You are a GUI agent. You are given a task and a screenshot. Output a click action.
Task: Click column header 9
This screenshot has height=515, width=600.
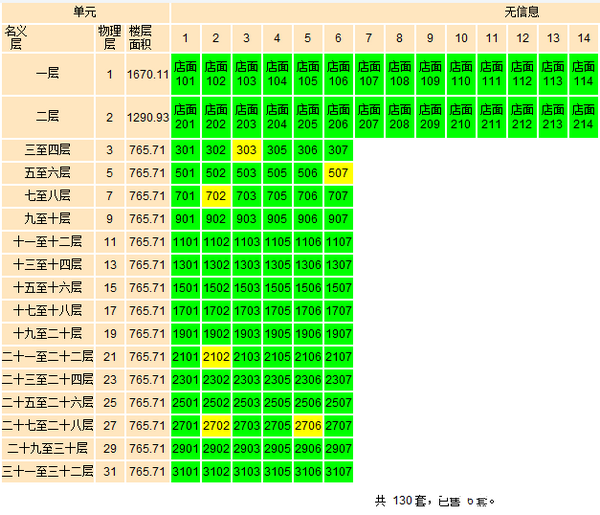click(x=430, y=39)
